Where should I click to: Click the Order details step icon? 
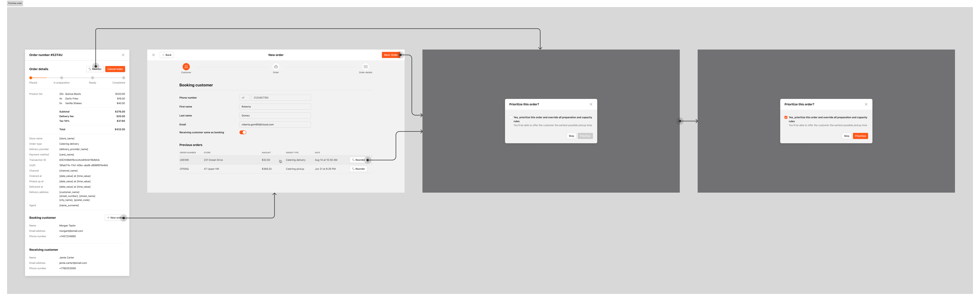[x=366, y=67]
